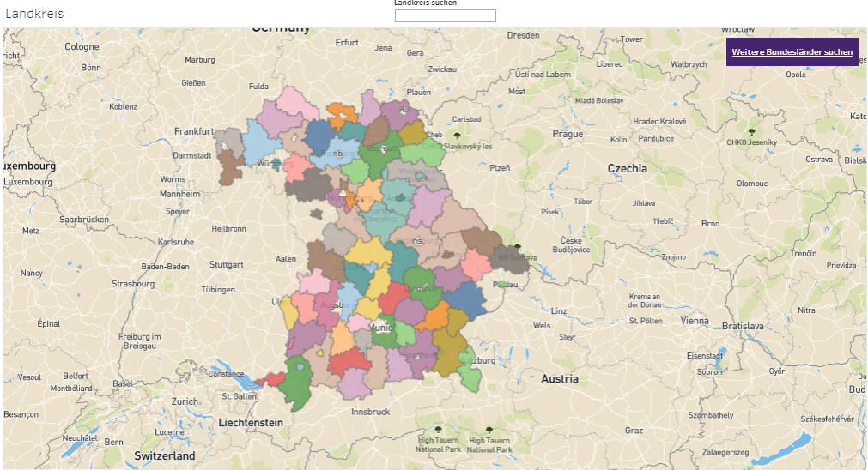
Task: Focus the Landkreis suchen input field
Action: [x=445, y=15]
